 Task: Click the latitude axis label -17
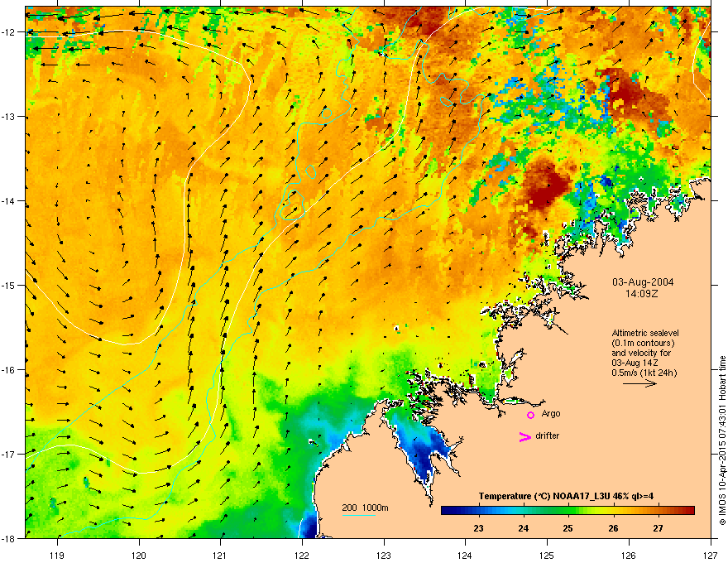pos(8,454)
